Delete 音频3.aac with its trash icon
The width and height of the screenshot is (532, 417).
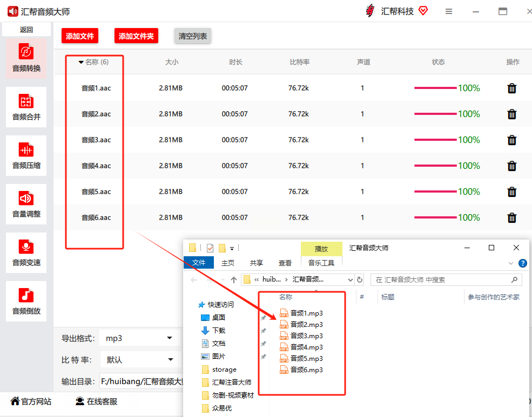pyautogui.click(x=511, y=140)
